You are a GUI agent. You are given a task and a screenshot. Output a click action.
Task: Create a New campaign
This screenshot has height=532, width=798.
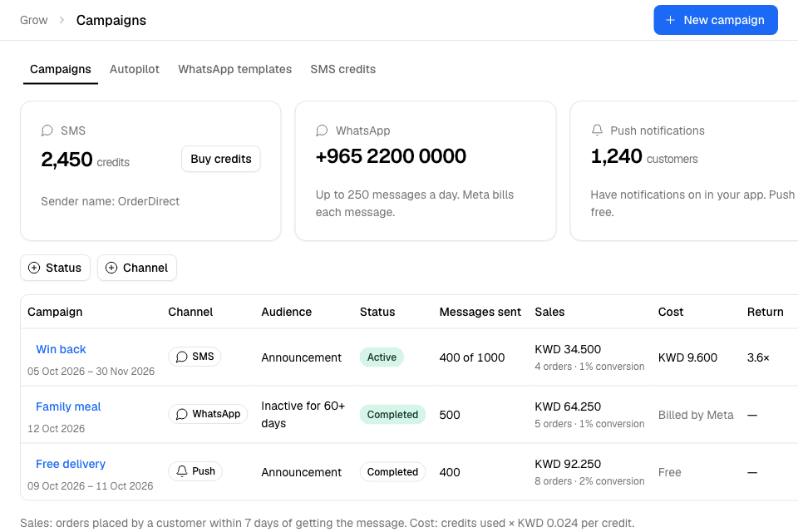coord(716,20)
